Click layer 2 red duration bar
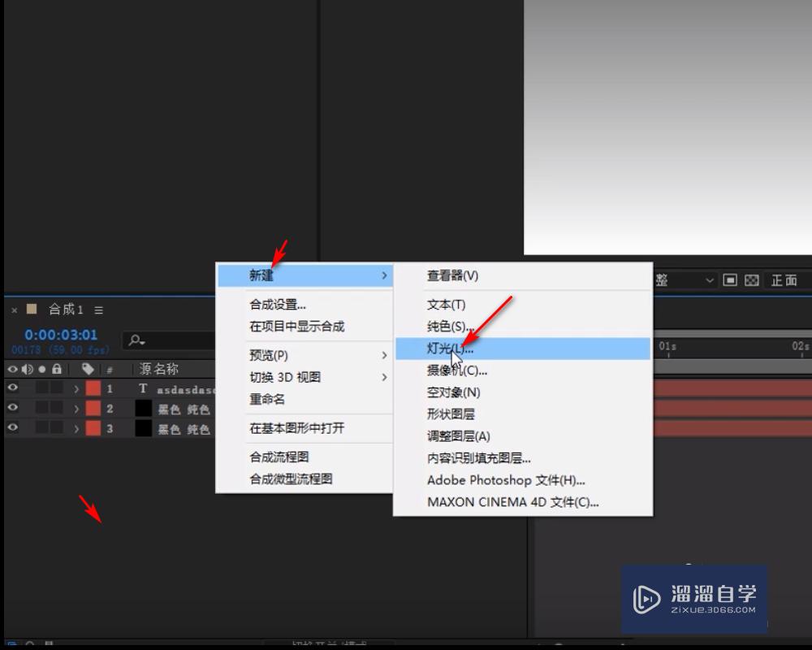Viewport: 812px width, 650px height. pos(732,409)
